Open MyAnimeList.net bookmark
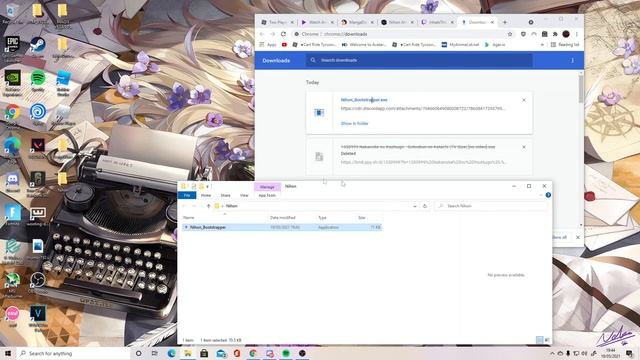The width and height of the screenshot is (640, 360). [x=460, y=45]
